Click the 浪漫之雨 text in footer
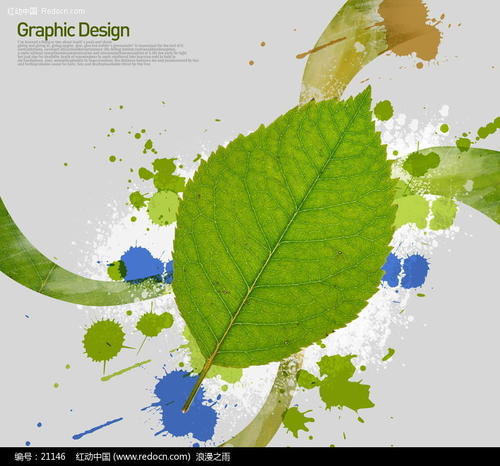 point(213,456)
